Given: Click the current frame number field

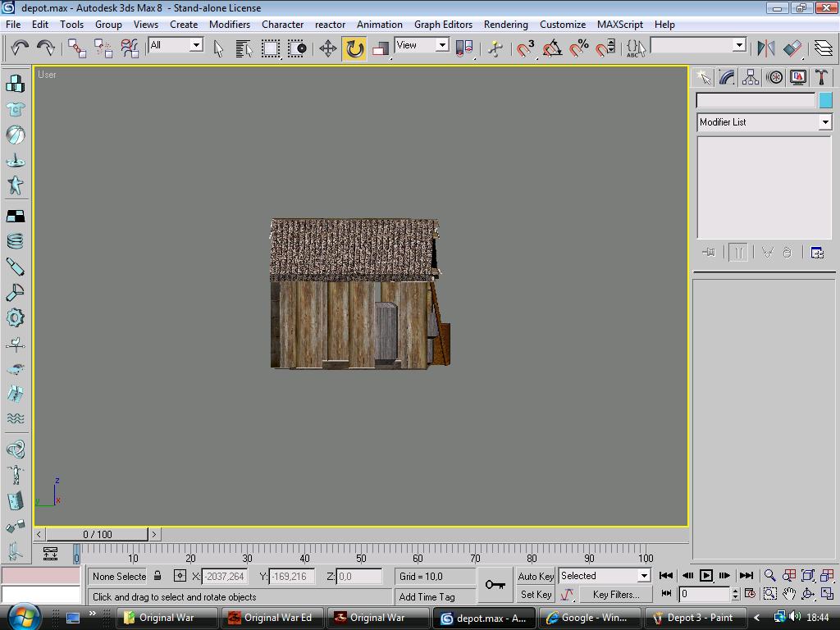Looking at the screenshot, I should click(705, 594).
